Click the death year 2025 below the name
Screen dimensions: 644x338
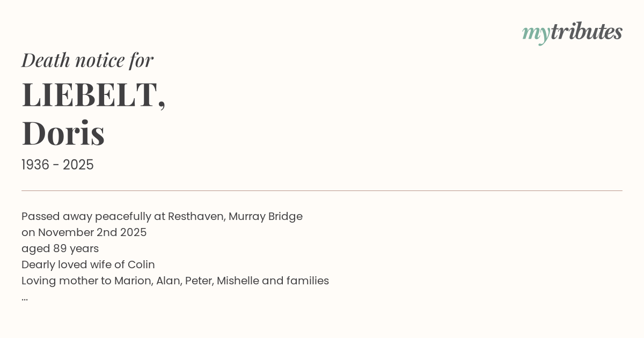point(78,165)
